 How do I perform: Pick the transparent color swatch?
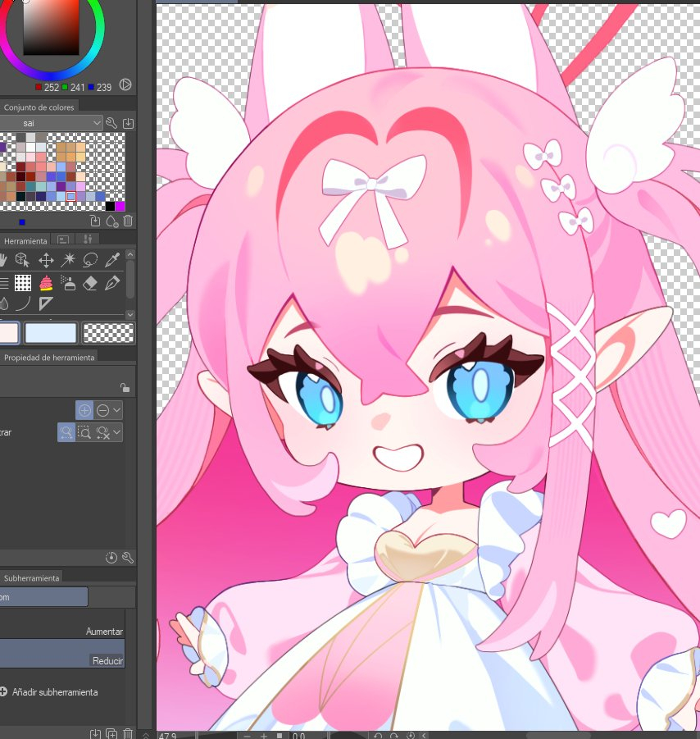click(x=109, y=332)
